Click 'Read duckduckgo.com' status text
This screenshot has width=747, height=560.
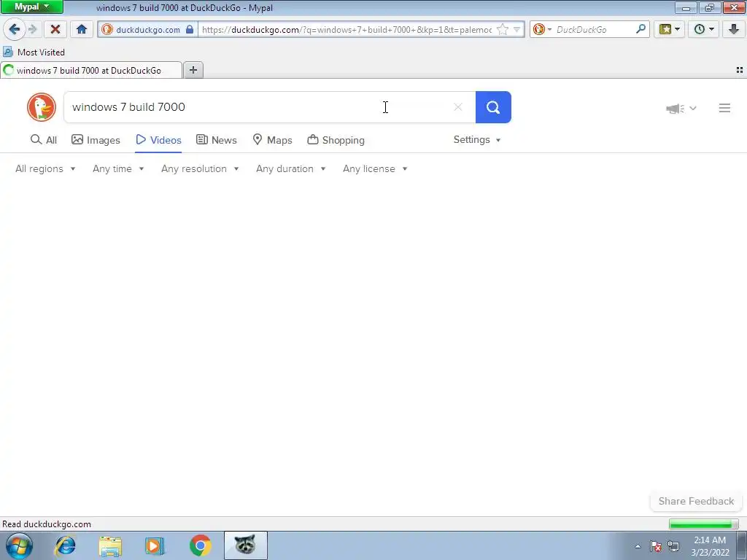(x=46, y=524)
